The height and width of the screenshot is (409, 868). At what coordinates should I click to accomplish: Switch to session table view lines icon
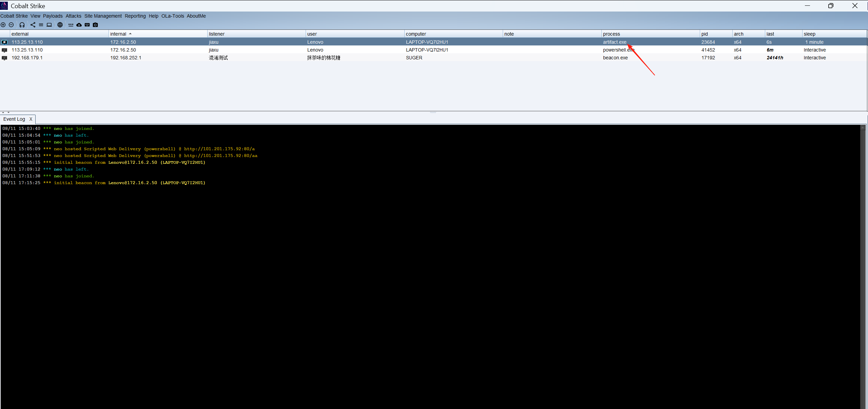coord(41,25)
